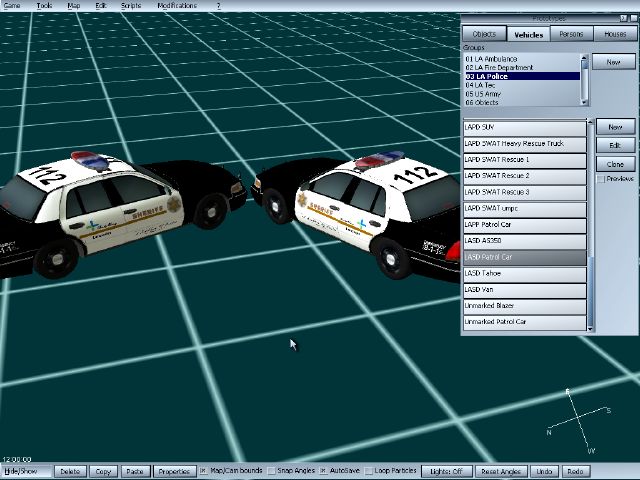This screenshot has width=640, height=480.
Task: Click the Groups list scrollbar thumb
Action: pos(584,65)
